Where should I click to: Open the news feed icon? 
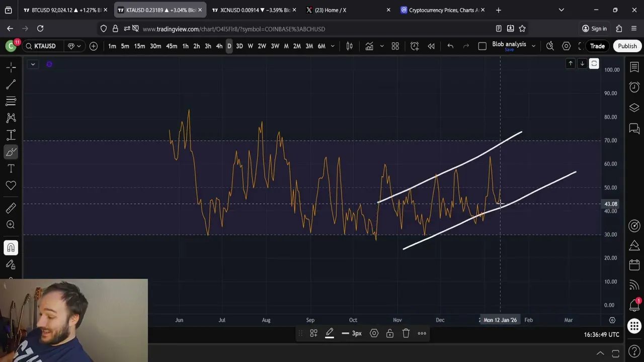pos(634,285)
